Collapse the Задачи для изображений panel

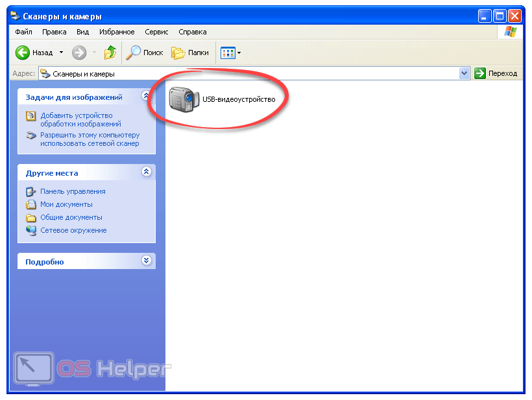(x=146, y=97)
